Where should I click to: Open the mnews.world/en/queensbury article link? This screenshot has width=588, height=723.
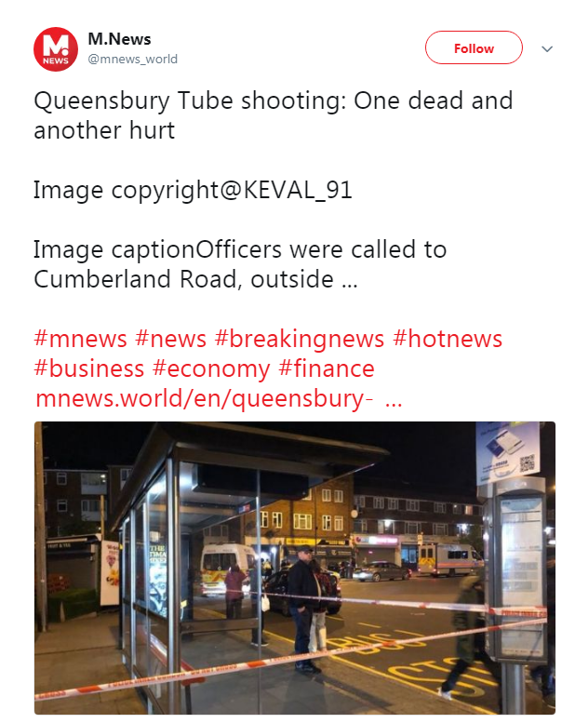(219, 398)
